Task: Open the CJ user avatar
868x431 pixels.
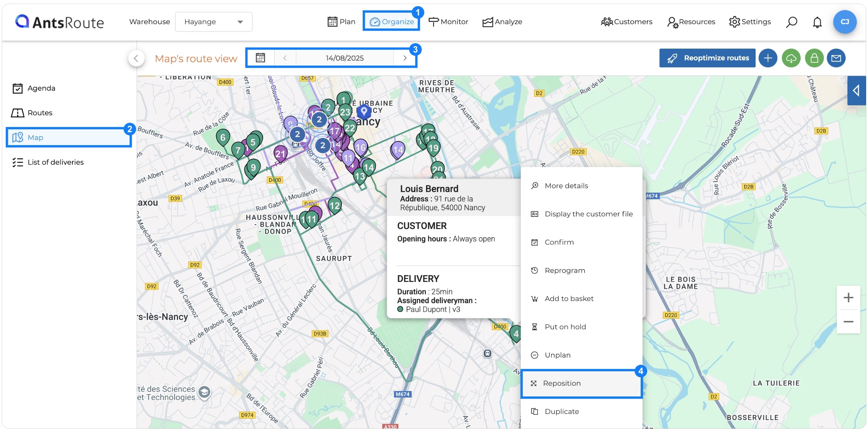Action: 845,22
